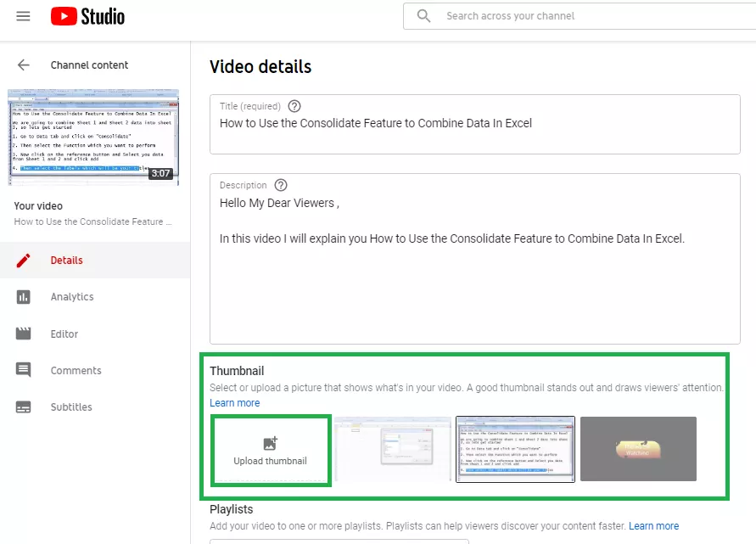Click the add-image icon in Upload thumbnail
This screenshot has height=544, width=756.
point(271,443)
